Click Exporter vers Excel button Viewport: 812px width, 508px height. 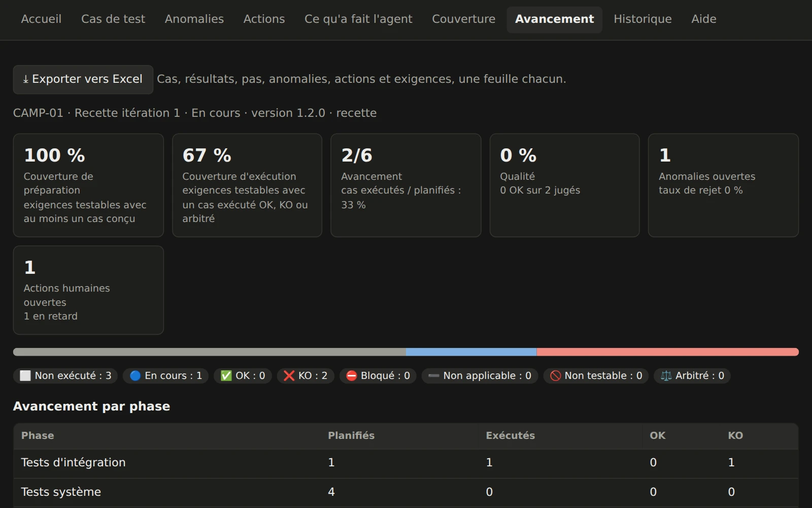tap(83, 79)
